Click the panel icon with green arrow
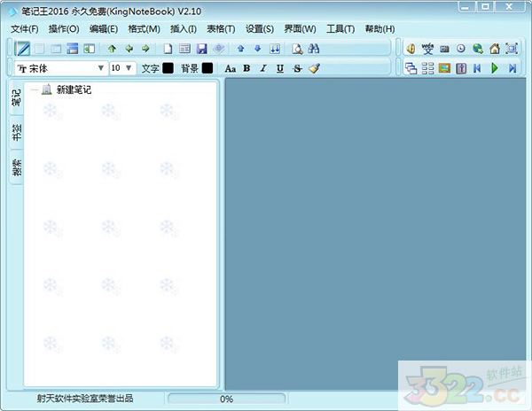Screen dimensions: 532x411 point(89,49)
